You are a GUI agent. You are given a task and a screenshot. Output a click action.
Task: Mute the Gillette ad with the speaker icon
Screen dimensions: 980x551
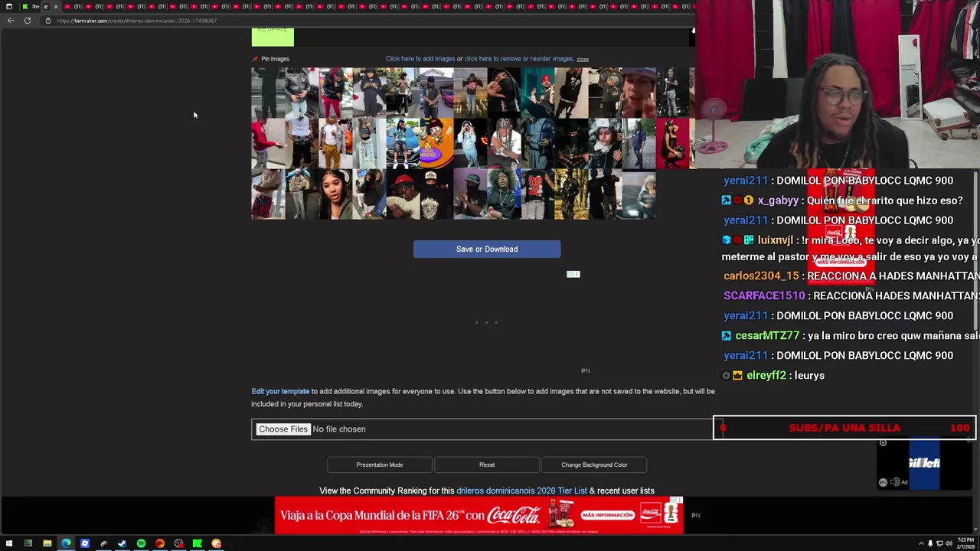894,482
